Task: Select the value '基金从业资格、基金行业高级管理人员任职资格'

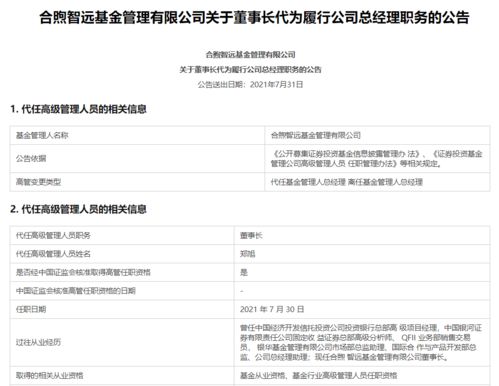Action: click(318, 375)
